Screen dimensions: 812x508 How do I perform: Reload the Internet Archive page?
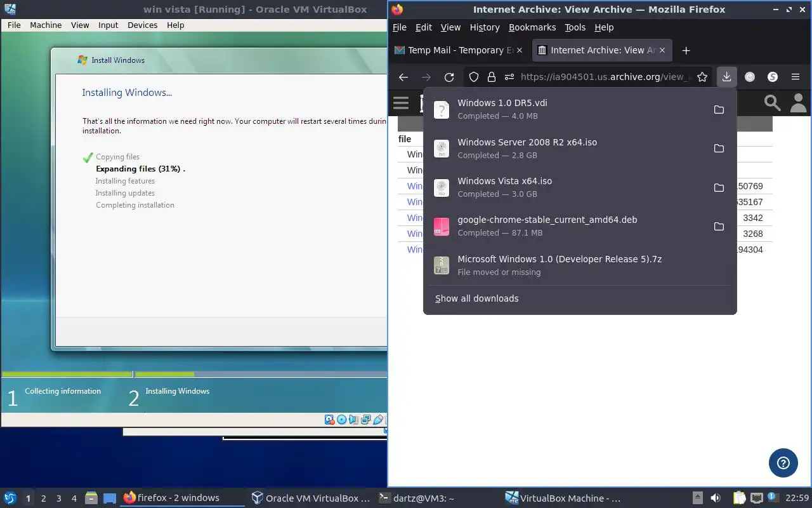(449, 77)
